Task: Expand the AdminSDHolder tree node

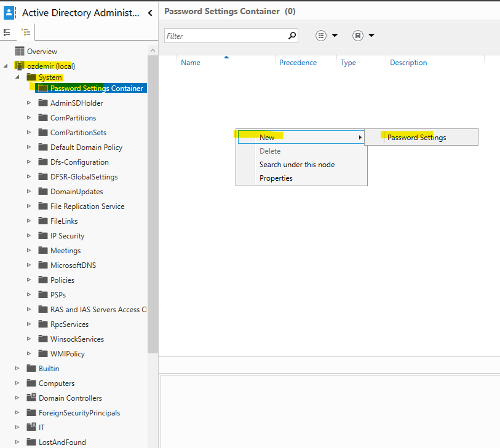Action: pos(29,103)
